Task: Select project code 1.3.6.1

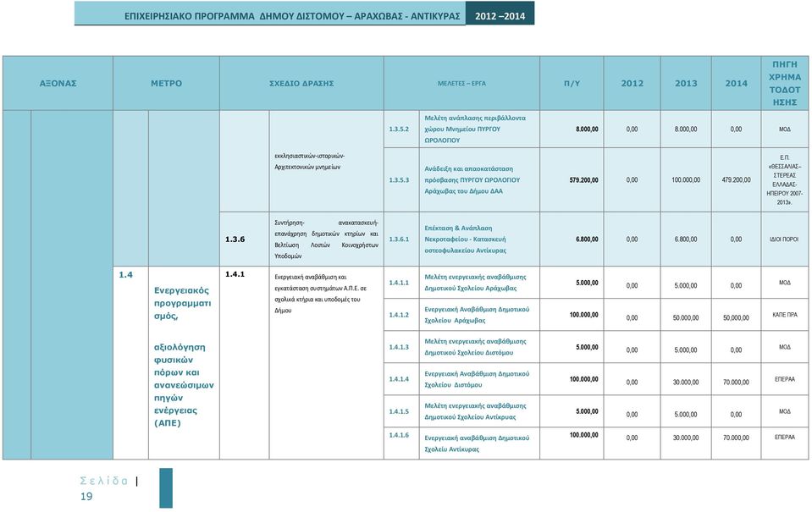Action: [399, 239]
